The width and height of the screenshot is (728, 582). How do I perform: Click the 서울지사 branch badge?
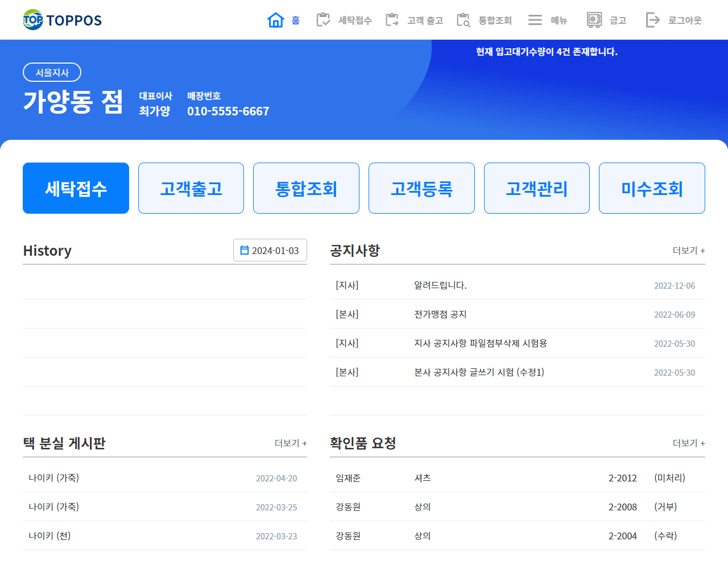point(52,72)
